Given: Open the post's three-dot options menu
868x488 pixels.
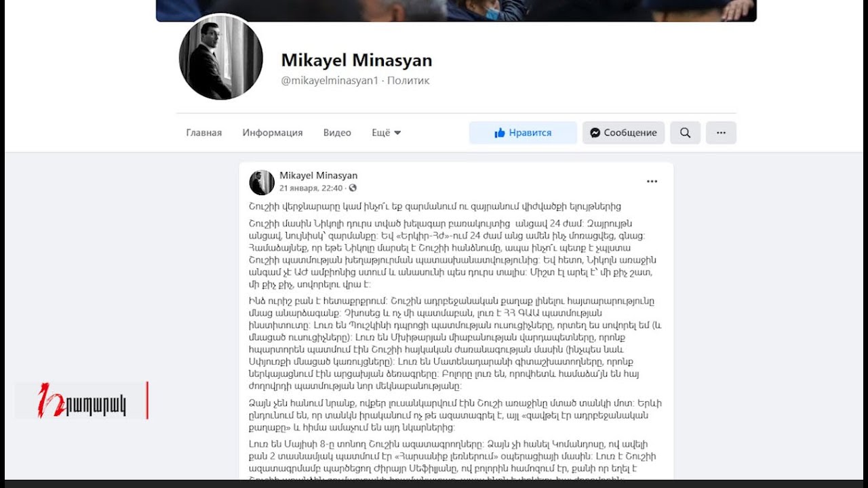Looking at the screenshot, I should point(652,182).
